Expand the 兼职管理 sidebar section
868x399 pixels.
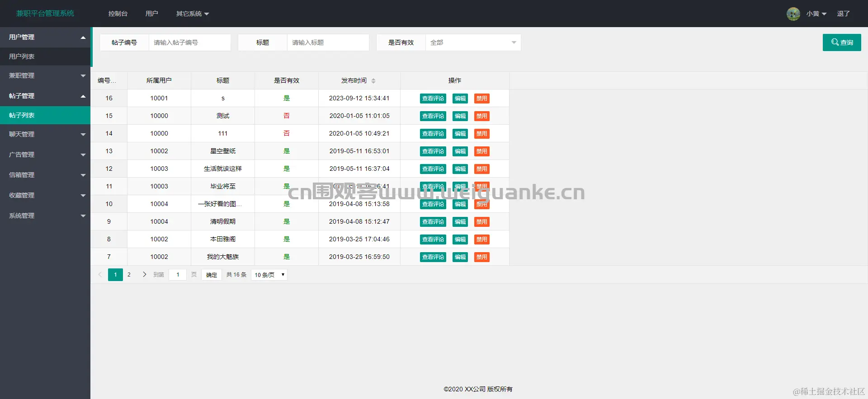pos(45,75)
